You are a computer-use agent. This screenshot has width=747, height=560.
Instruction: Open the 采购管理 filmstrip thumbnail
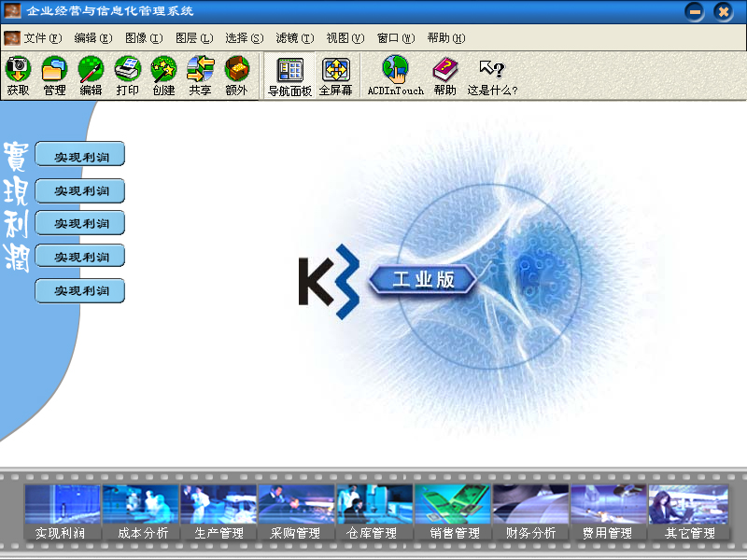tap(296, 511)
